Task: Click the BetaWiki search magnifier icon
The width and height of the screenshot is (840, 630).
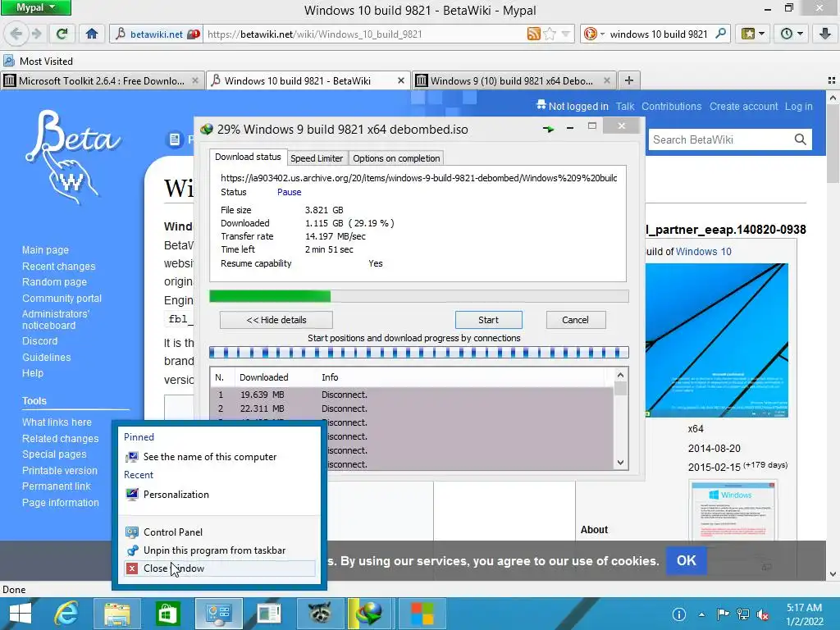Action: point(801,139)
